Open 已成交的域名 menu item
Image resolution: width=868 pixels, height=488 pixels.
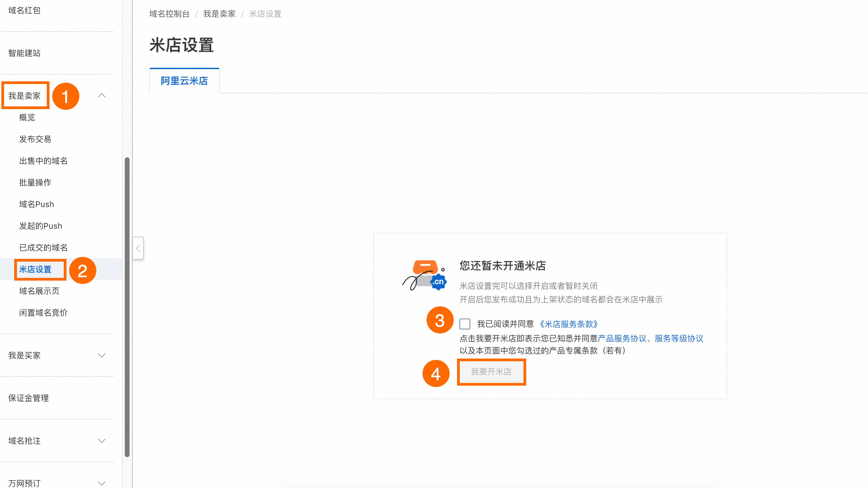pos(43,247)
